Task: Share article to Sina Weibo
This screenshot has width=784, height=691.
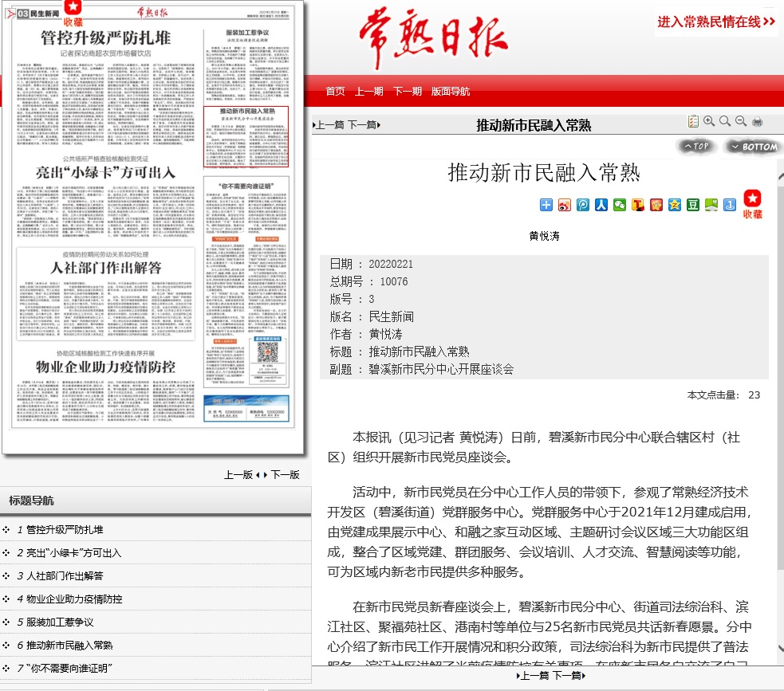Action: 565,205
